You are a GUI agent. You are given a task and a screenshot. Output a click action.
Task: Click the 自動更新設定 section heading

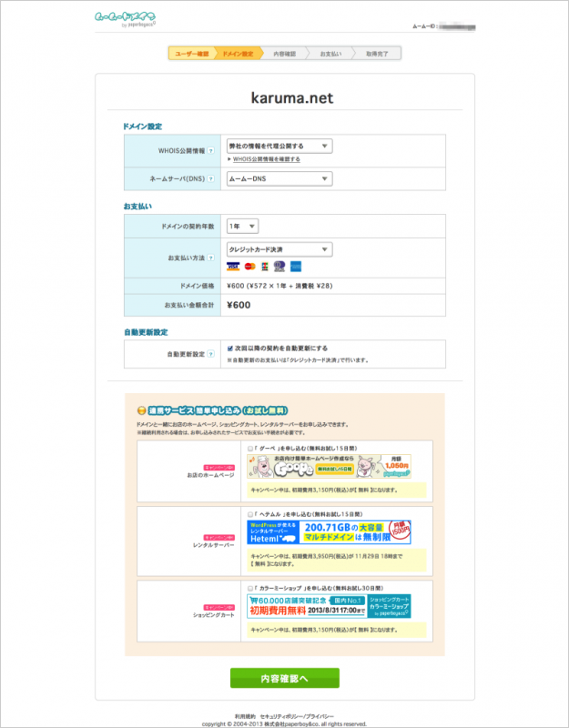(x=146, y=332)
